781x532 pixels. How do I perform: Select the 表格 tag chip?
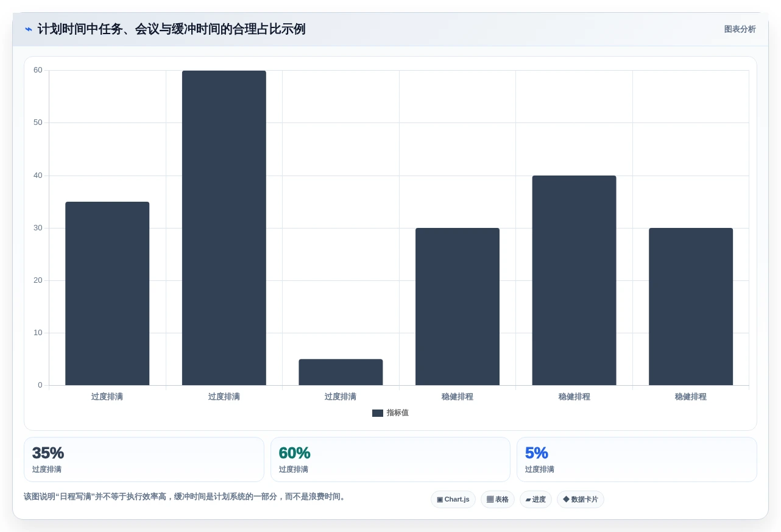[x=498, y=500]
